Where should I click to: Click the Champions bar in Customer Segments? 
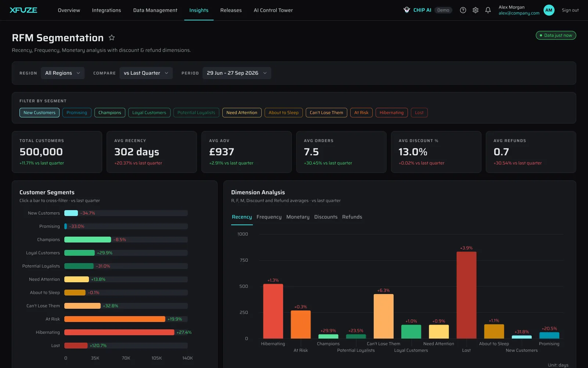[x=87, y=240]
